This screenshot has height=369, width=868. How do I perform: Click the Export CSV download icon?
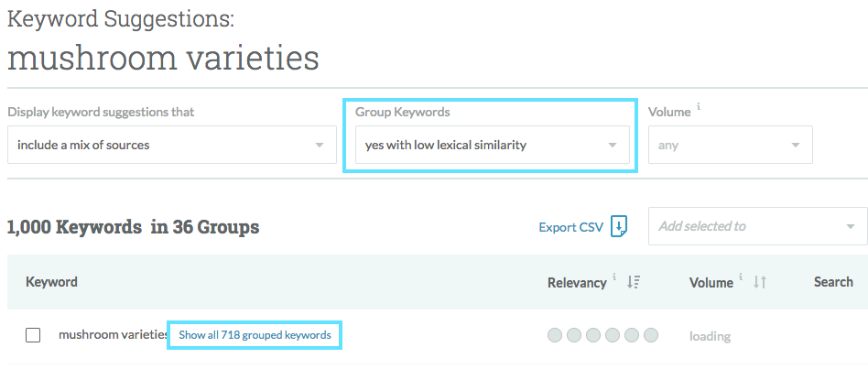[x=620, y=226]
